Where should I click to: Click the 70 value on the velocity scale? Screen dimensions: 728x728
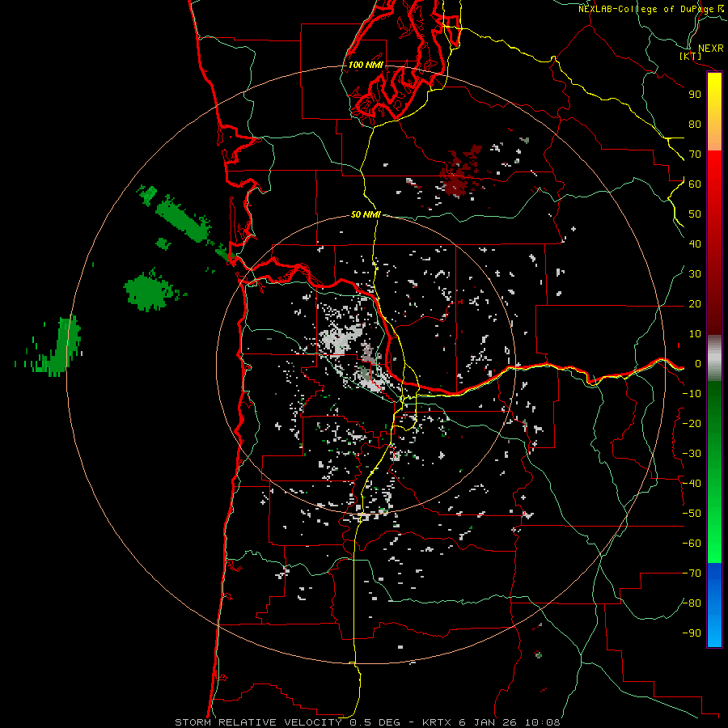[695, 154]
